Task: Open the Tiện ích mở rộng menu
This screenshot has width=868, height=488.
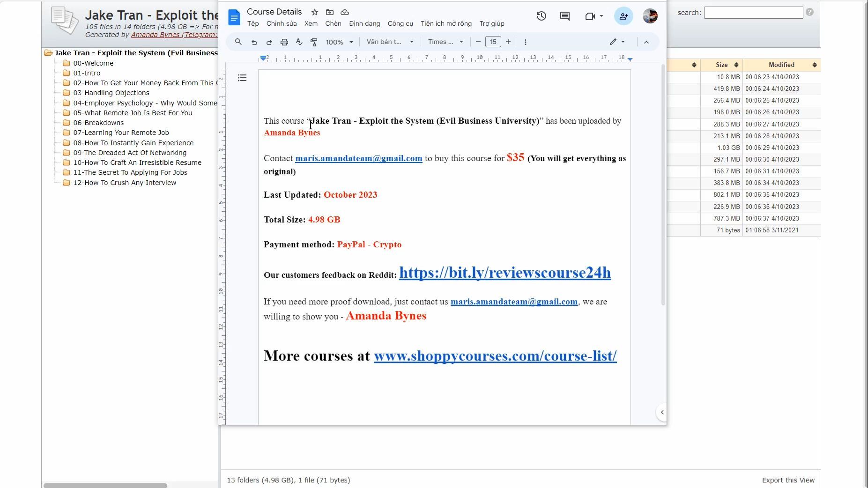Action: tap(446, 23)
